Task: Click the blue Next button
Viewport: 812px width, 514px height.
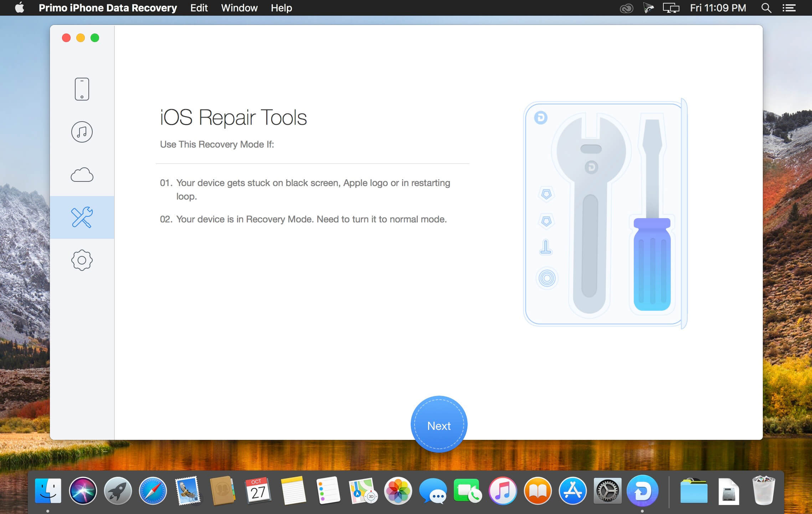Action: 439,425
